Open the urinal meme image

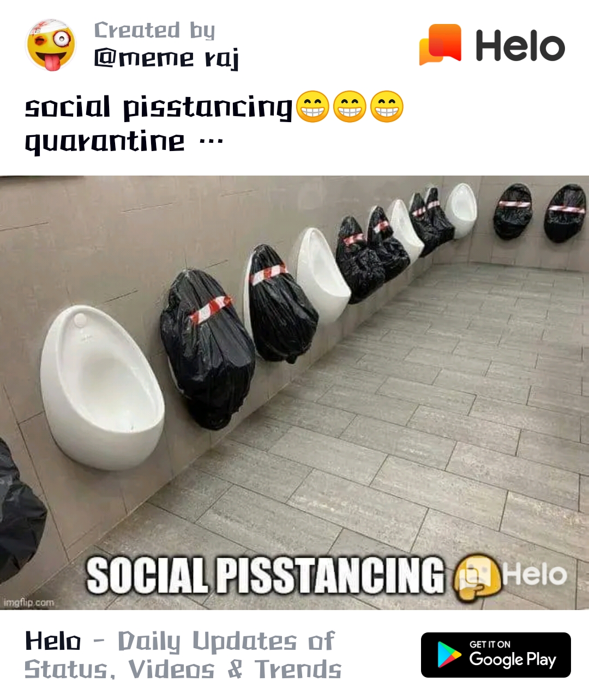point(294,393)
